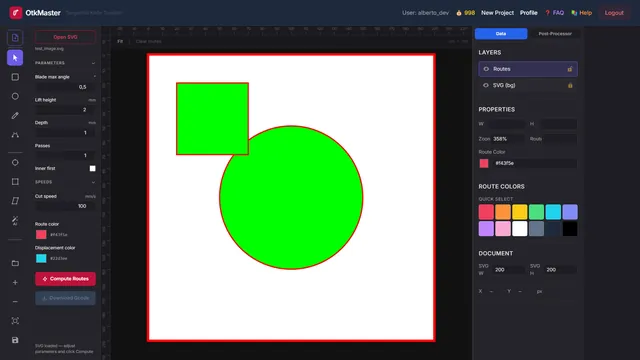The height and width of the screenshot is (360, 640).
Task: Click the Zoom 358% field
Action: 508,139
